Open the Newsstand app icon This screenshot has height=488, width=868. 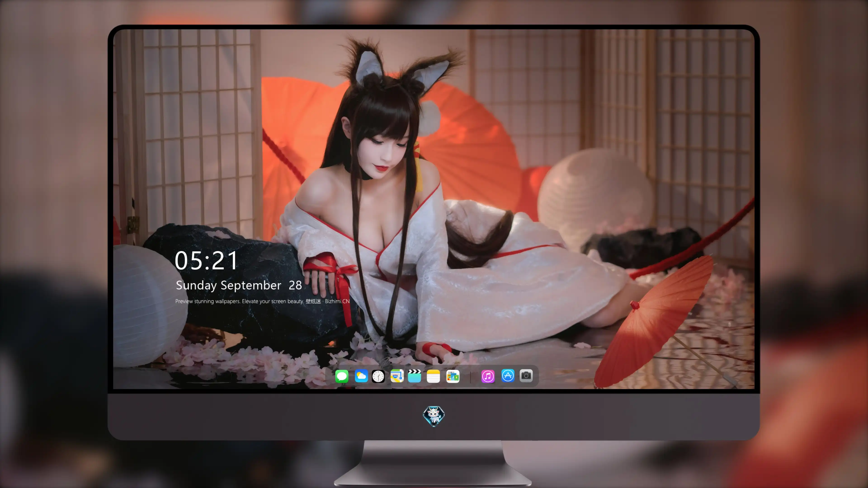453,376
